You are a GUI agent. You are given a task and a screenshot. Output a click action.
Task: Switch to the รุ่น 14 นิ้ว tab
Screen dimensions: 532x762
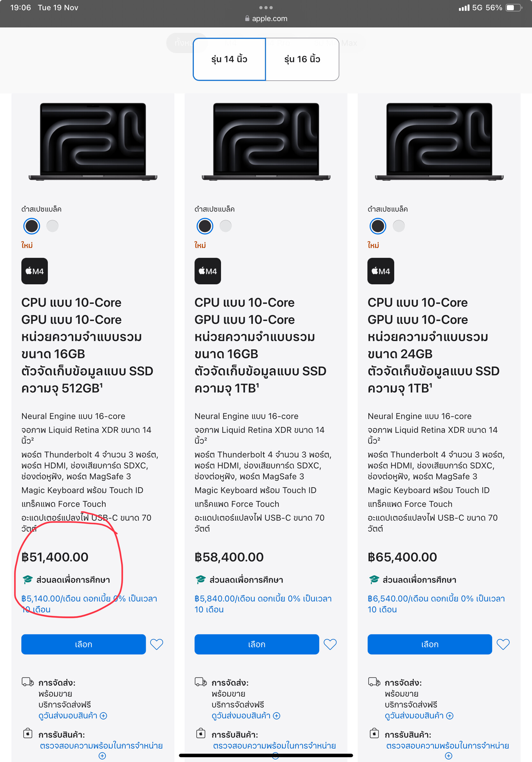(229, 59)
